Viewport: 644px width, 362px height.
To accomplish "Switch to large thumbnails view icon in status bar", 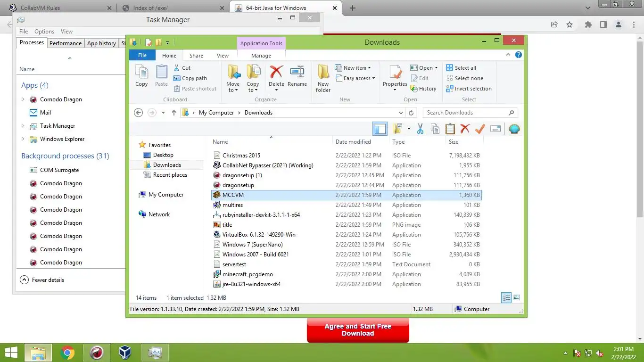I will pyautogui.click(x=517, y=297).
